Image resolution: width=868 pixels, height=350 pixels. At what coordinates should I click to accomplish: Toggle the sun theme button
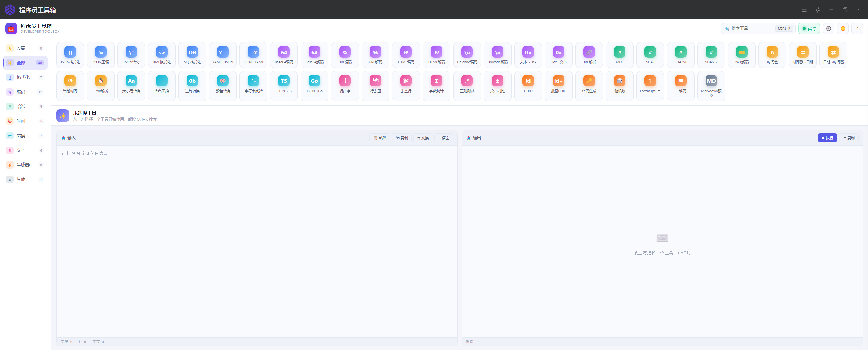pos(843,28)
